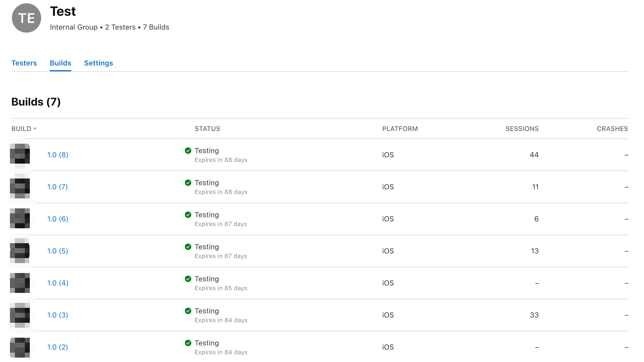Screen dimensions: 644x362
Task: Open build 1.0 (6) link
Action: pyautogui.click(x=57, y=219)
